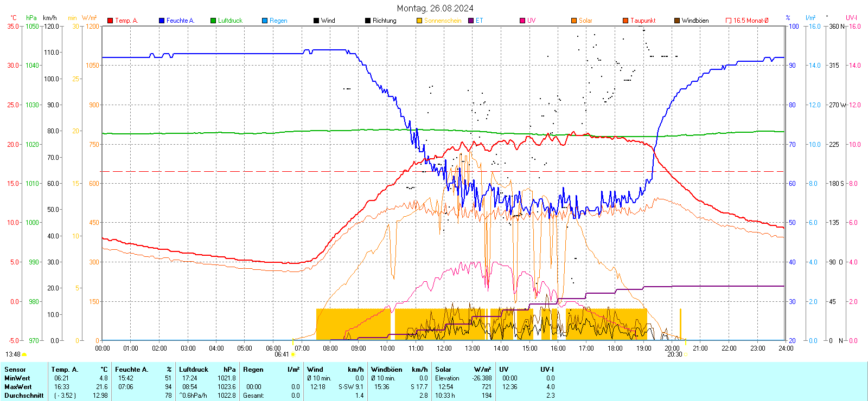Click the Sensor header in the table
Image resolution: width=868 pixels, height=401 pixels.
[x=15, y=370]
